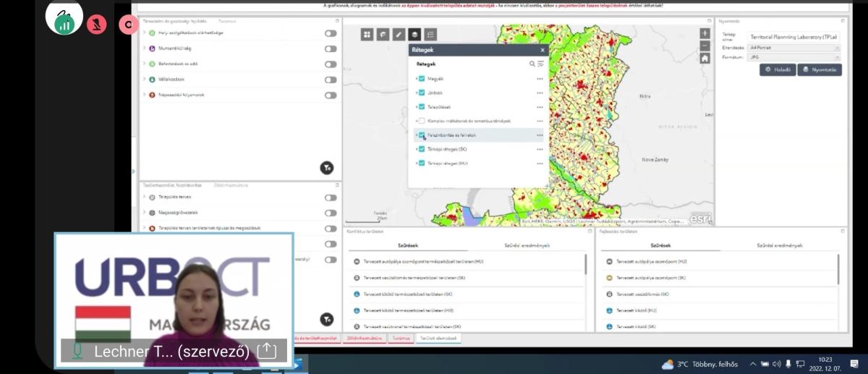The image size is (868, 374).
Task: Click the search icon in Rétegek panel
Action: (x=532, y=64)
